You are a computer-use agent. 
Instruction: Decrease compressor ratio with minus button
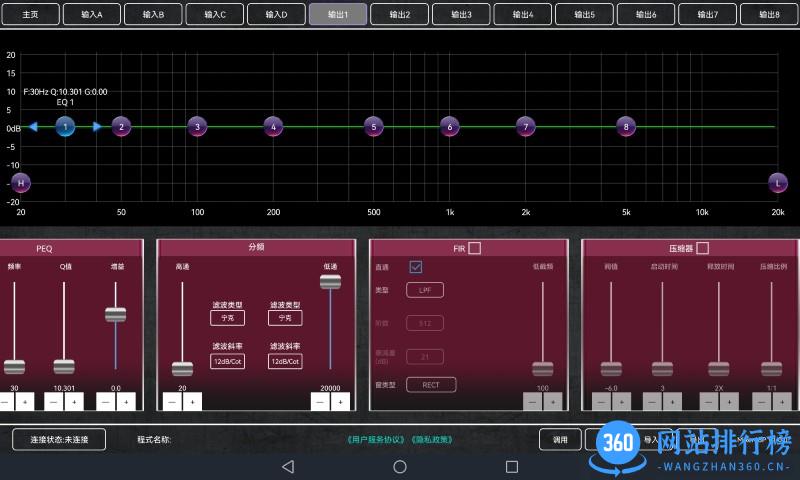(x=761, y=402)
